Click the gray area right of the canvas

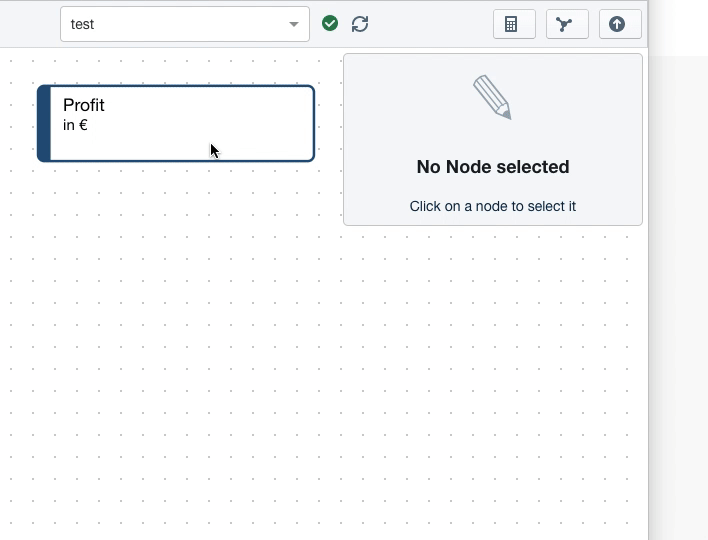click(x=678, y=300)
